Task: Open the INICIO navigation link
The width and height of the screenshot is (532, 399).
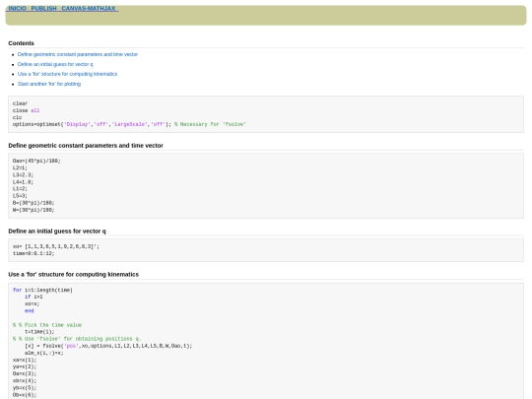Action: tap(17, 9)
